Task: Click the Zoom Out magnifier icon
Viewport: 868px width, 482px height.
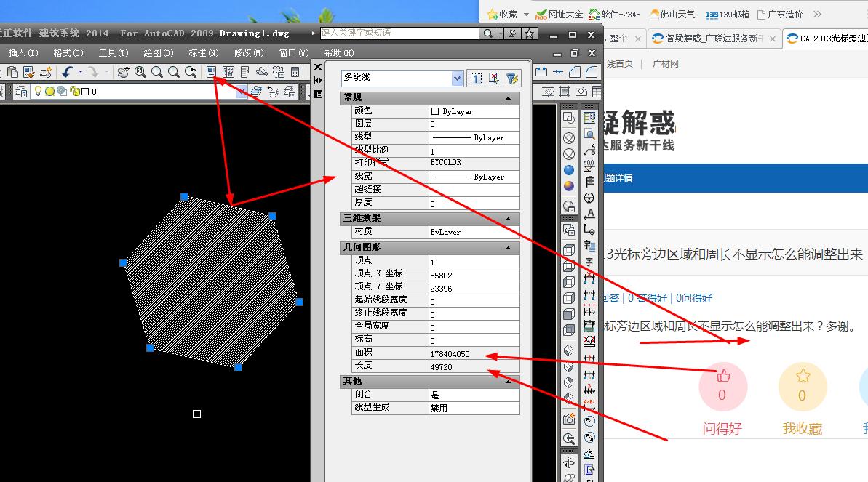Action: click(173, 72)
